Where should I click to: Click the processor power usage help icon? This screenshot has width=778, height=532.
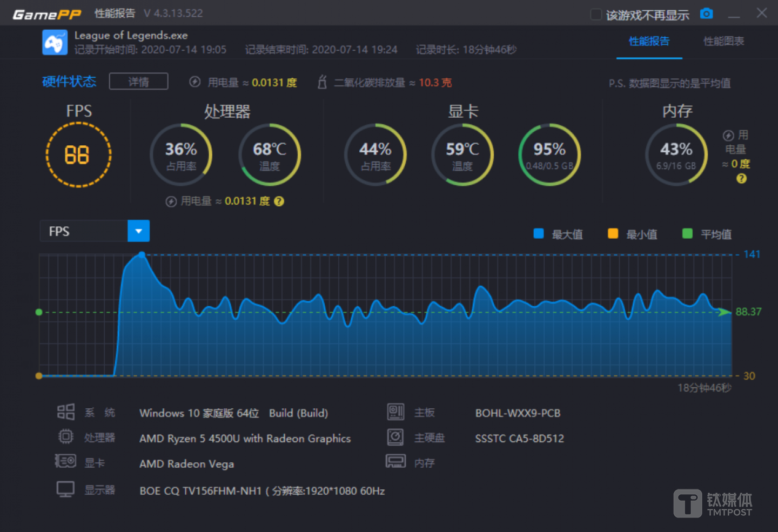tap(279, 201)
